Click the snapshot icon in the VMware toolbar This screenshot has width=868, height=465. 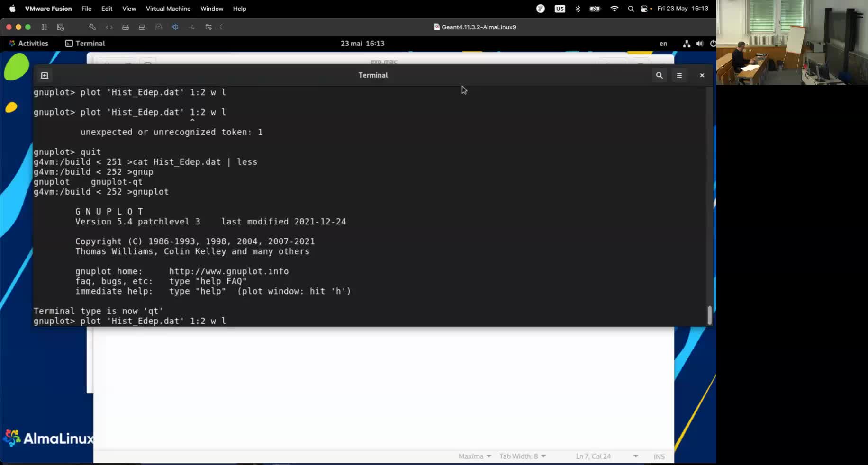[61, 27]
